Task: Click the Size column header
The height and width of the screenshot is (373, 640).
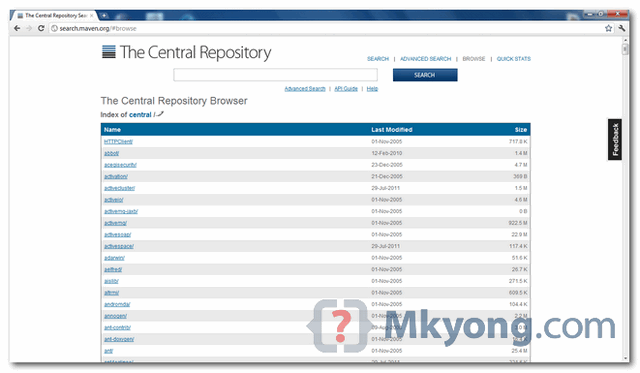Action: click(520, 130)
